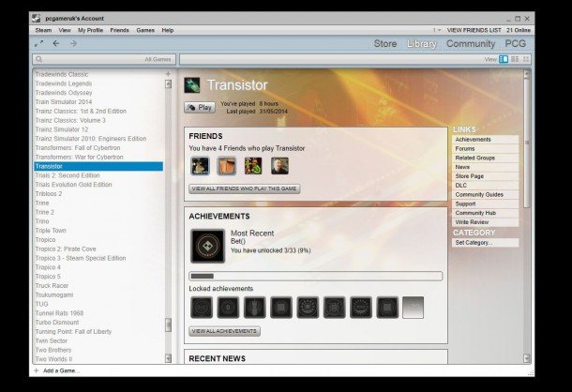Open the Store Page link
572x392 pixels.
(485, 176)
